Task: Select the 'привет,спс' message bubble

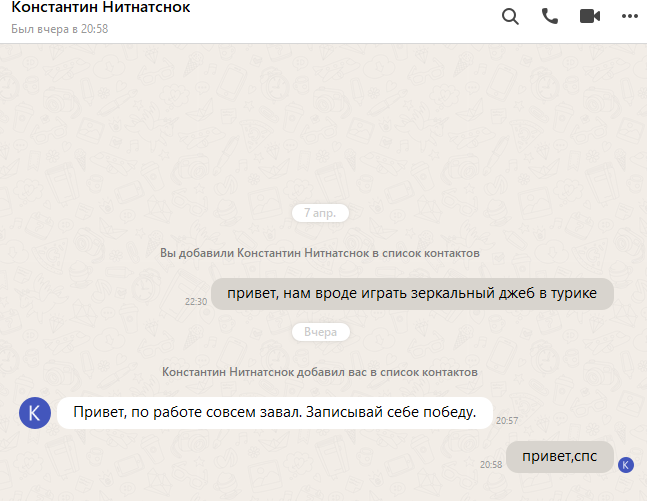Action: 560,457
